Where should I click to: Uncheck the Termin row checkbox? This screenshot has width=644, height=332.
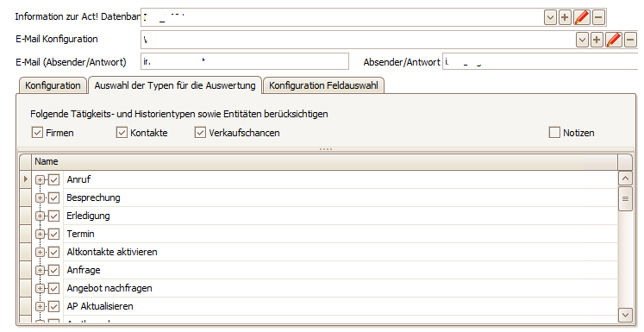pos(53,234)
